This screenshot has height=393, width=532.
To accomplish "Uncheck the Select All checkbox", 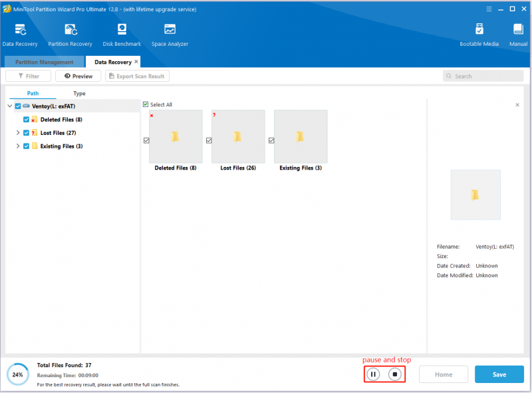I will coord(146,104).
